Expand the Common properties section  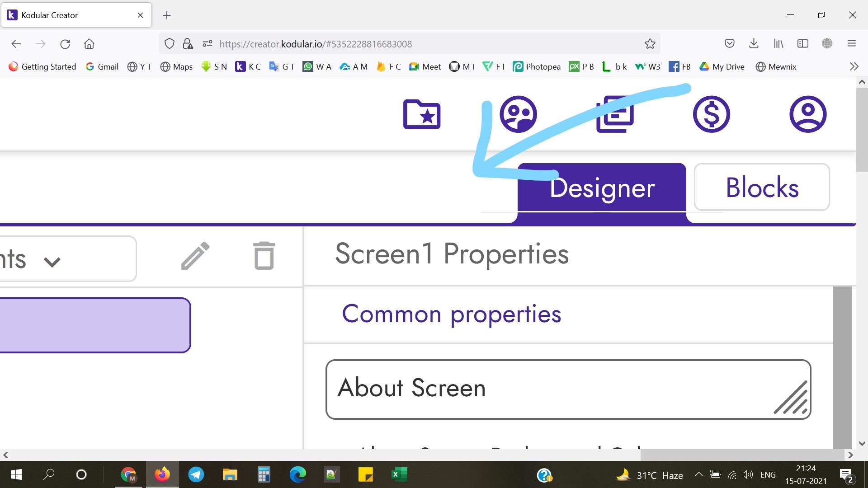pos(451,314)
